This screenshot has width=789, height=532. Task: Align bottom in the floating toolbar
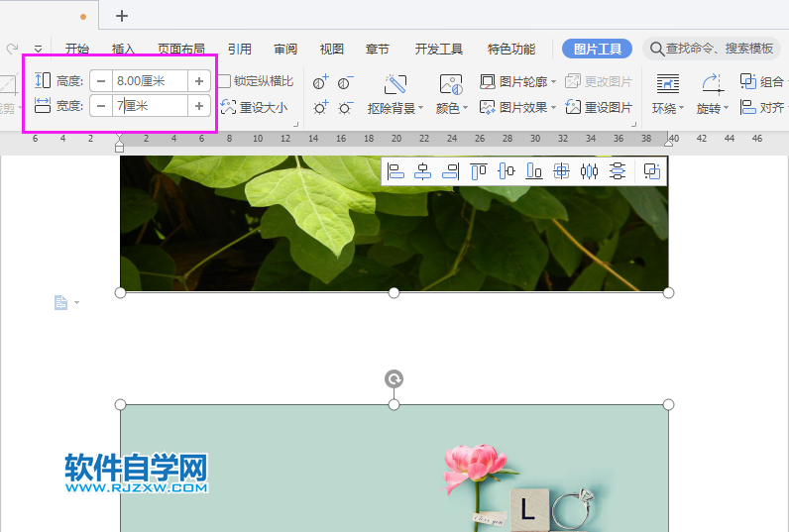click(534, 171)
